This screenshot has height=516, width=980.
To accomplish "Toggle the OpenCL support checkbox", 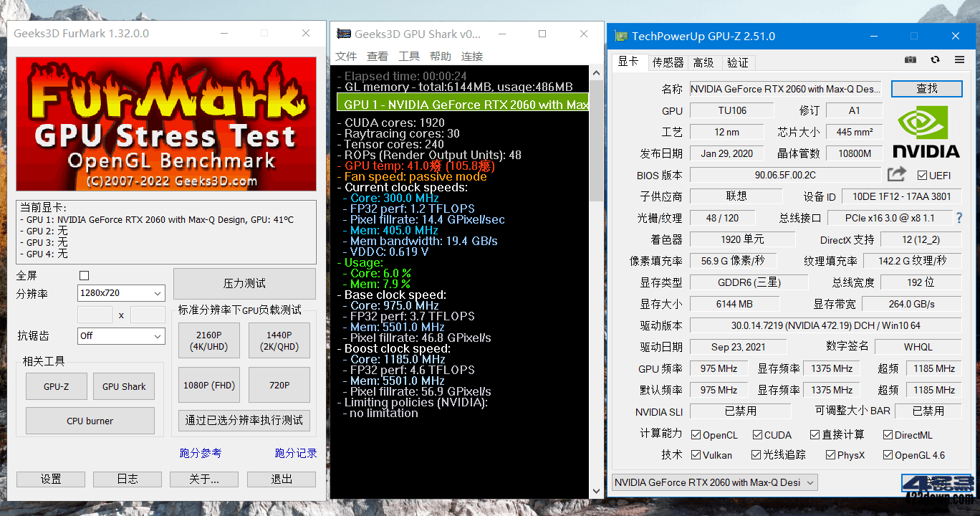I will pyautogui.click(x=694, y=434).
